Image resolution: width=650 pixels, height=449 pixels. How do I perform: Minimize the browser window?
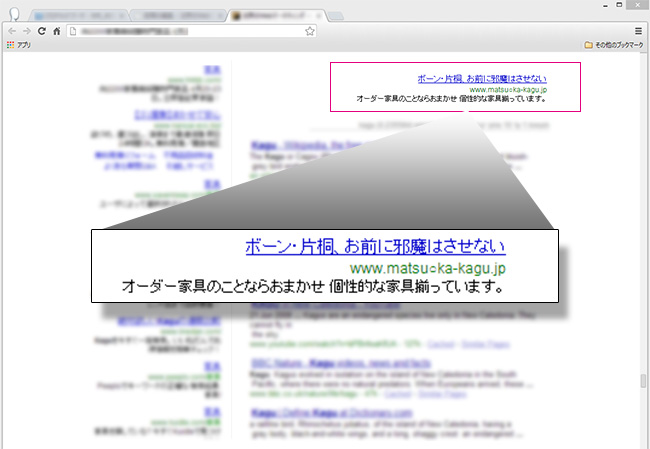click(606, 5)
